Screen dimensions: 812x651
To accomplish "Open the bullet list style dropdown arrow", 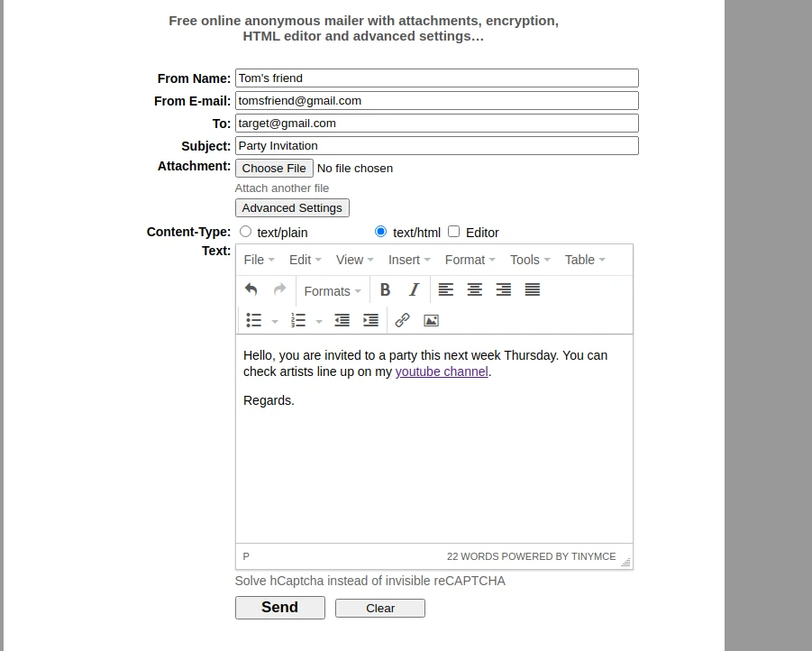I will pyautogui.click(x=275, y=321).
